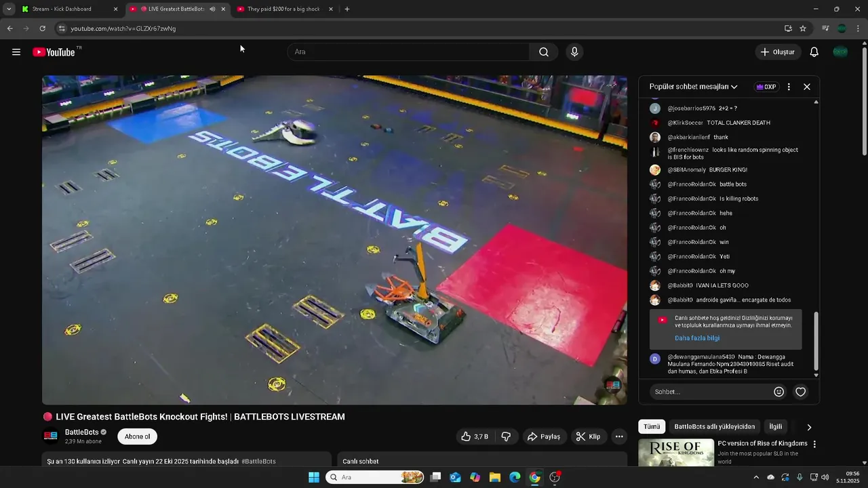Reload the current page

click(42, 28)
